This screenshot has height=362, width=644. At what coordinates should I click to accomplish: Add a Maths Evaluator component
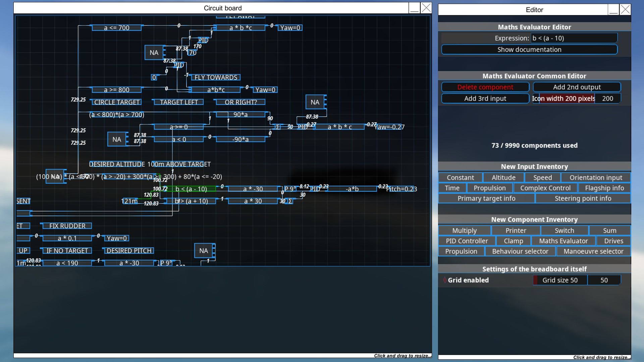pos(563,241)
